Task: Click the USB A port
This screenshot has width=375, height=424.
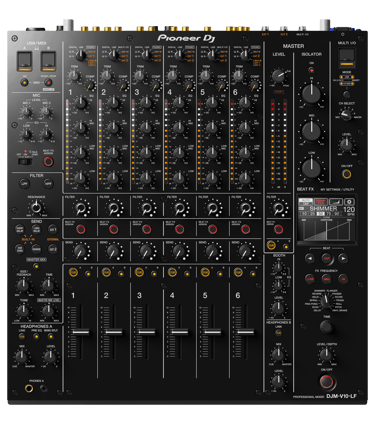Action: pos(24,61)
